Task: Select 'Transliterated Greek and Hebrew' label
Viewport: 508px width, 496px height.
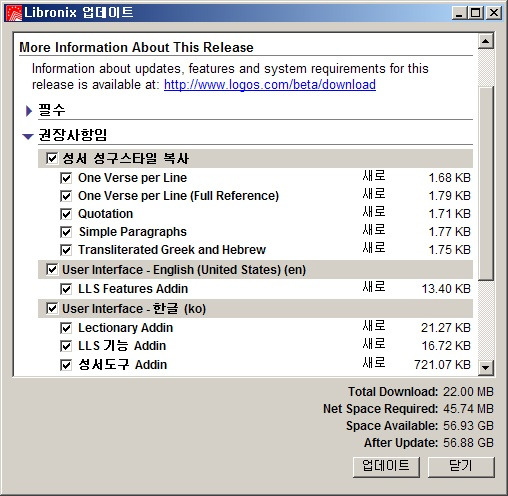Action: click(x=172, y=250)
